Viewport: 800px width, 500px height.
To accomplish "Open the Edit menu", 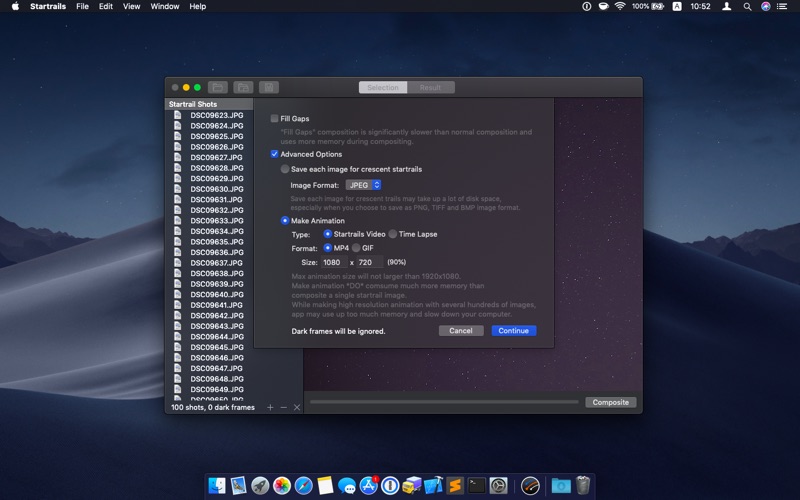I will 106,7.
